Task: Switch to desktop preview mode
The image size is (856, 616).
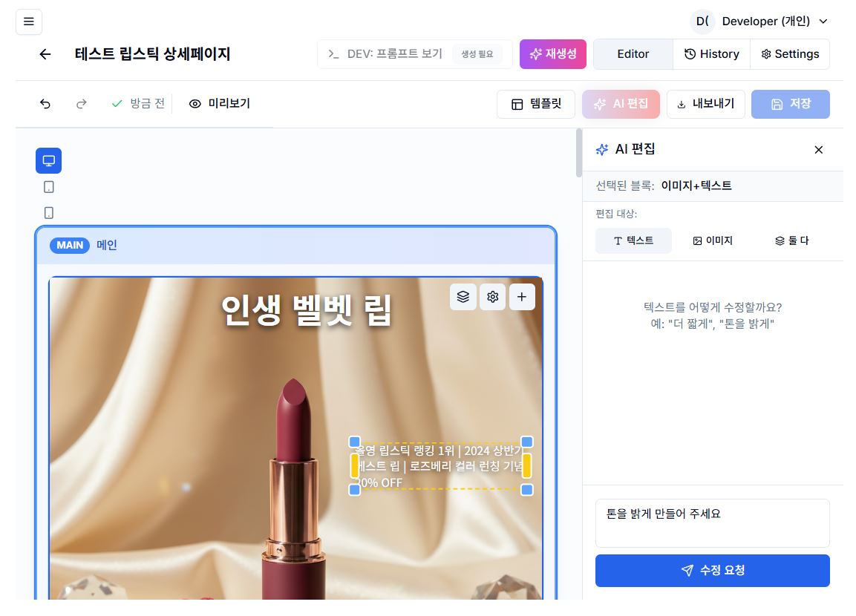Action: click(48, 160)
